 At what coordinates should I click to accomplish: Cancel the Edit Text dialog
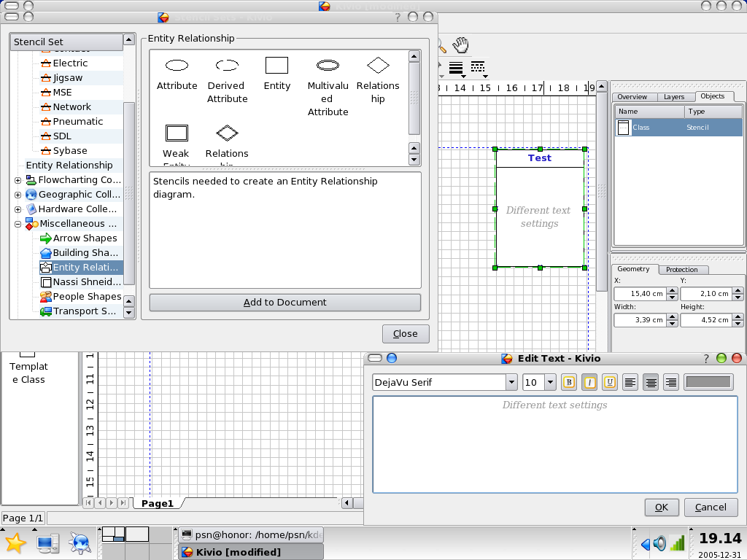[711, 507]
